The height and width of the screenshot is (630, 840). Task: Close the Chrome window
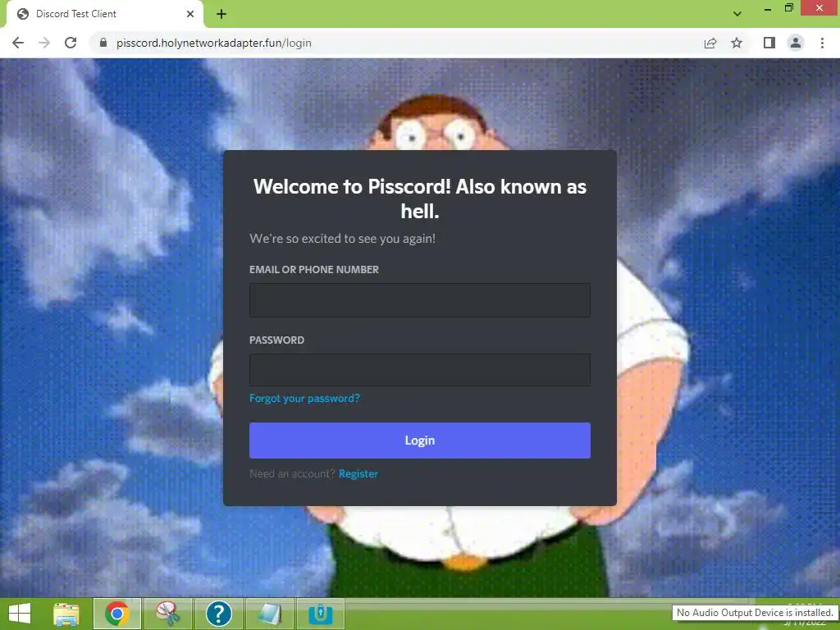(819, 8)
